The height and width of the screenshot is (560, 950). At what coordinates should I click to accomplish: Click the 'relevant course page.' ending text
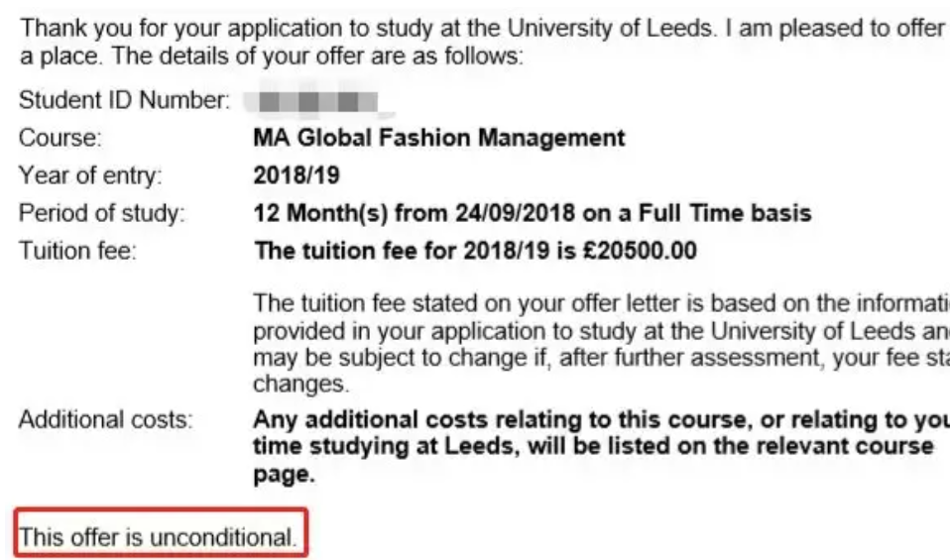[x=284, y=475]
